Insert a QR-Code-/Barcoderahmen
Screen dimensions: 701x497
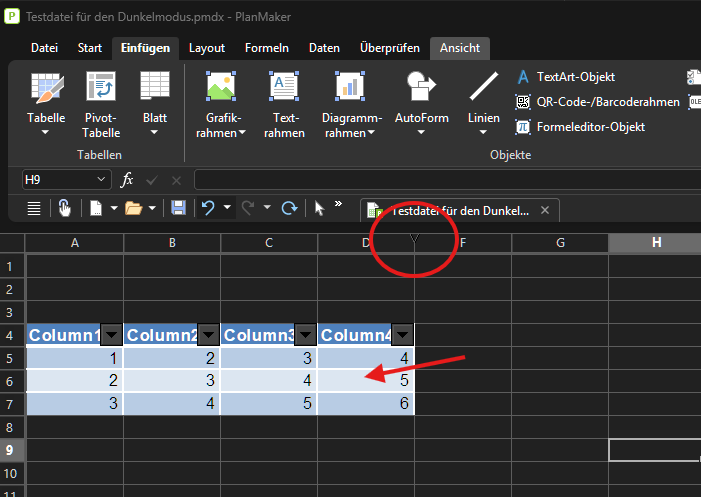(597, 102)
